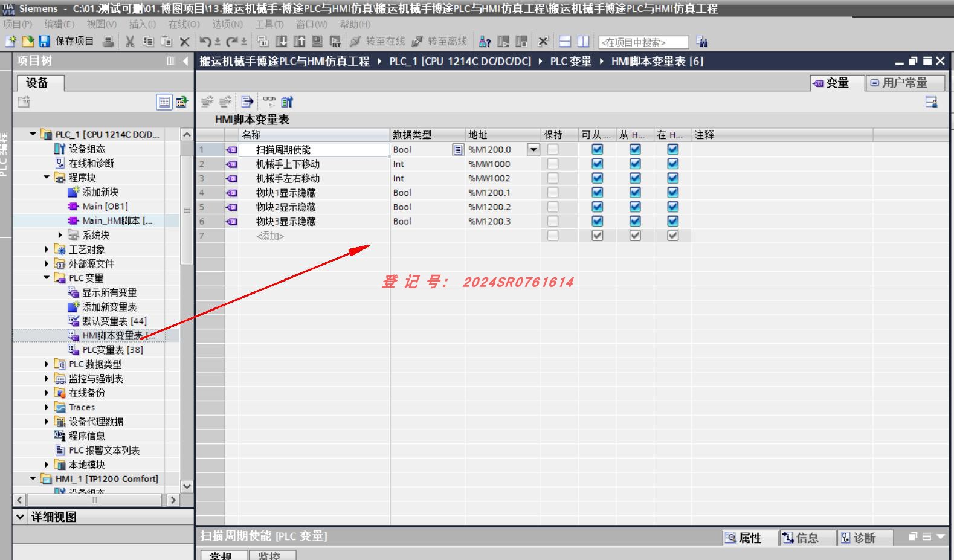Click the Compile icon in toolbar
This screenshot has height=560, width=954.
263,42
